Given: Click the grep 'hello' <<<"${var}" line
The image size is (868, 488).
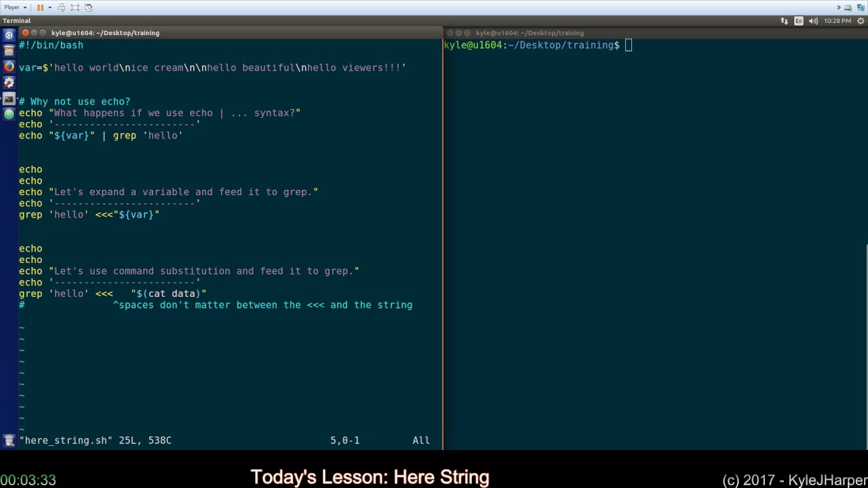Looking at the screenshot, I should click(x=89, y=214).
